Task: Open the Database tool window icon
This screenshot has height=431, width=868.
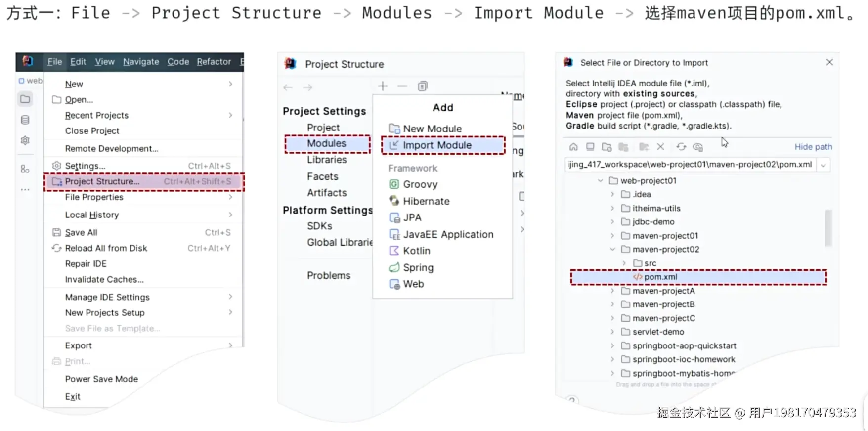Action: (x=25, y=120)
